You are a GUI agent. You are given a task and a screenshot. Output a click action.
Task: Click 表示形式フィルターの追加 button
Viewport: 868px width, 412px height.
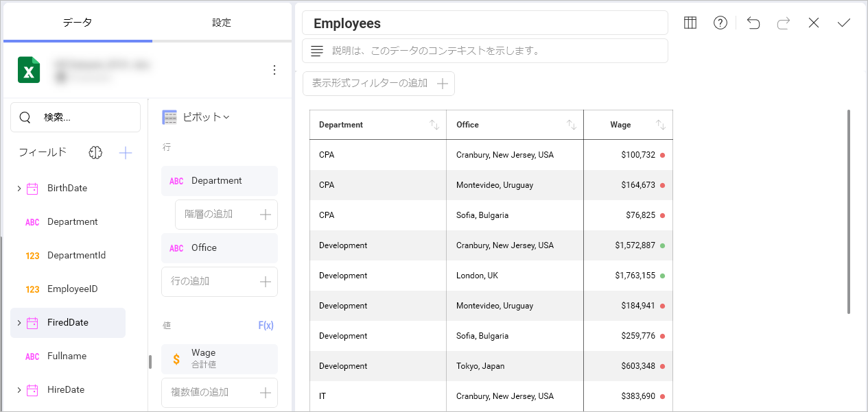click(379, 84)
